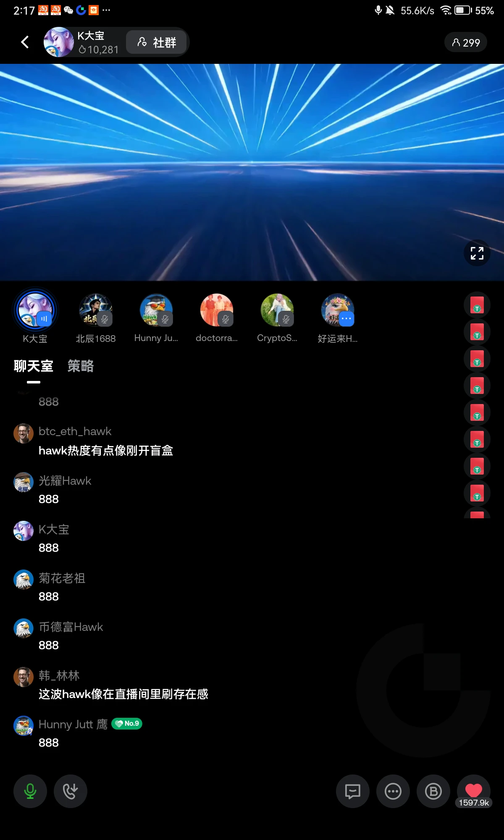Tap 币德富Hawk's chat avatar
The image size is (504, 840).
click(24, 628)
